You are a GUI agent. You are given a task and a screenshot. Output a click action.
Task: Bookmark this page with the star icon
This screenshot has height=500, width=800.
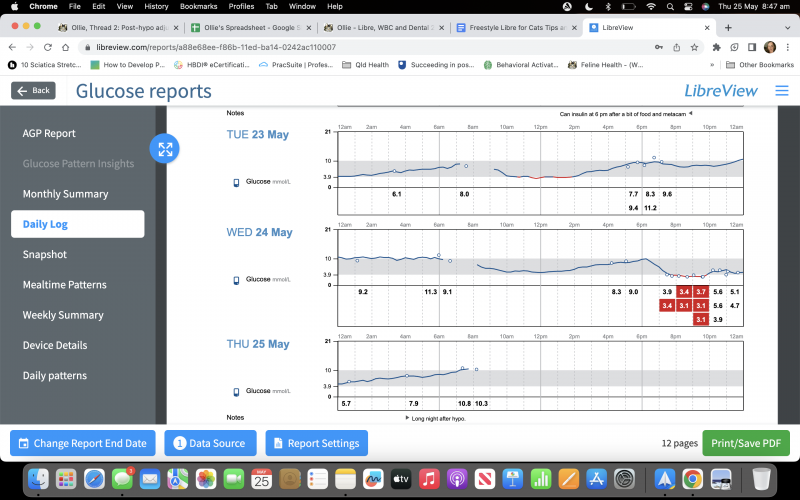(x=696, y=47)
